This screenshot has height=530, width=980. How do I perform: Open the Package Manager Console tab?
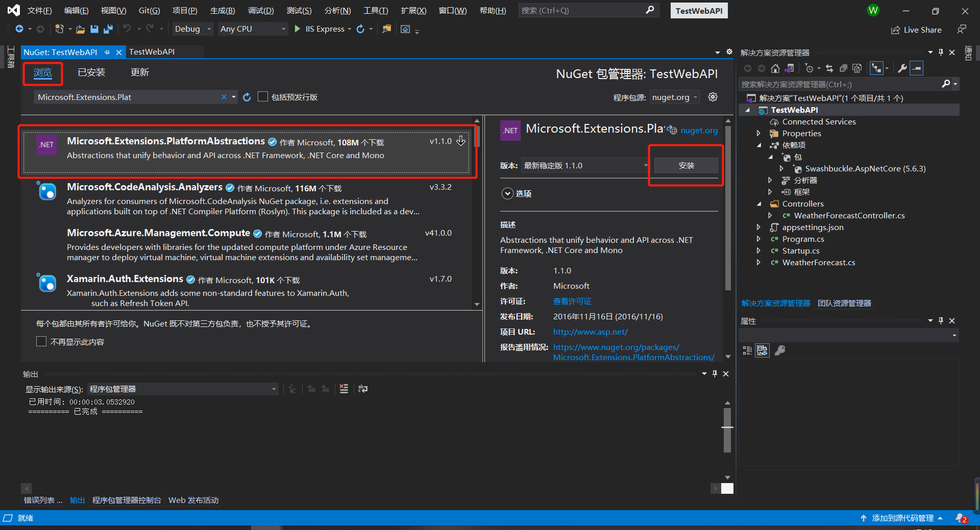coord(127,500)
